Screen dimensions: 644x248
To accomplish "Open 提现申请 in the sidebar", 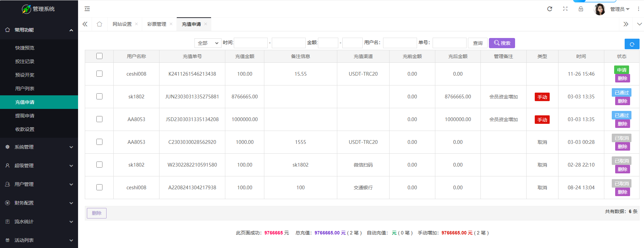I will pos(25,116).
